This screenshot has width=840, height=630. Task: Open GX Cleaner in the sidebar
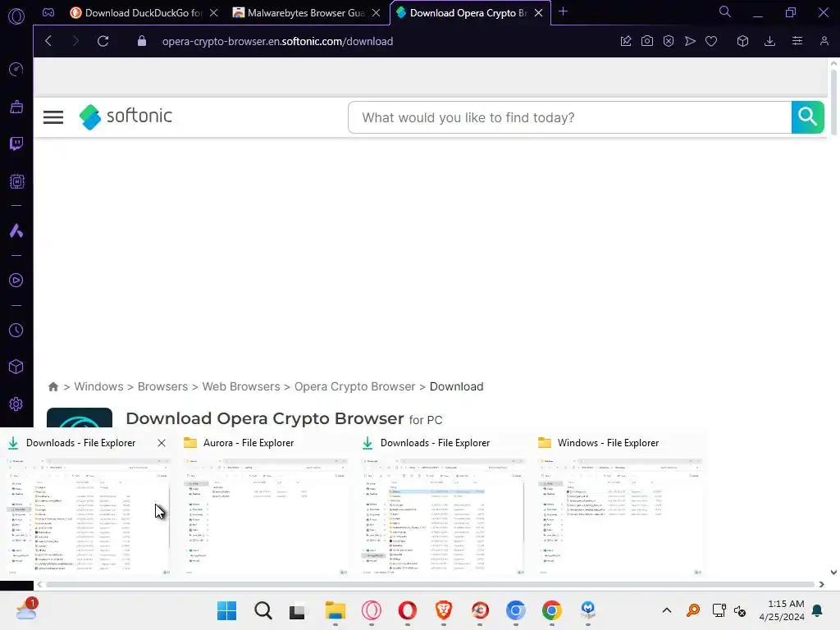(x=16, y=107)
